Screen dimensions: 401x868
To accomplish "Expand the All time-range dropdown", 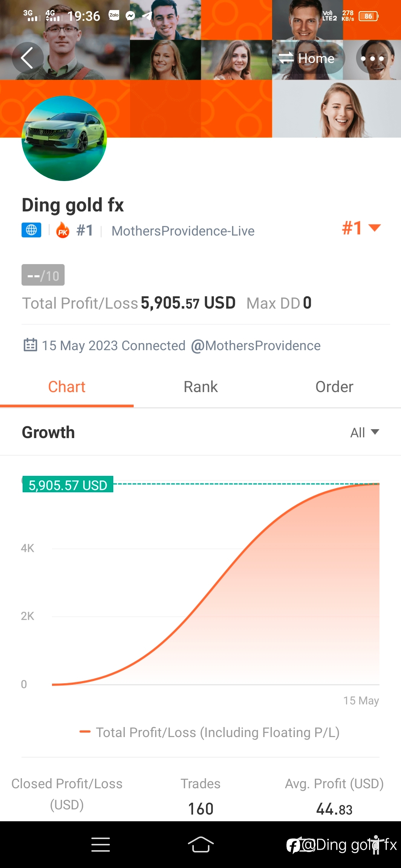I will tap(365, 433).
